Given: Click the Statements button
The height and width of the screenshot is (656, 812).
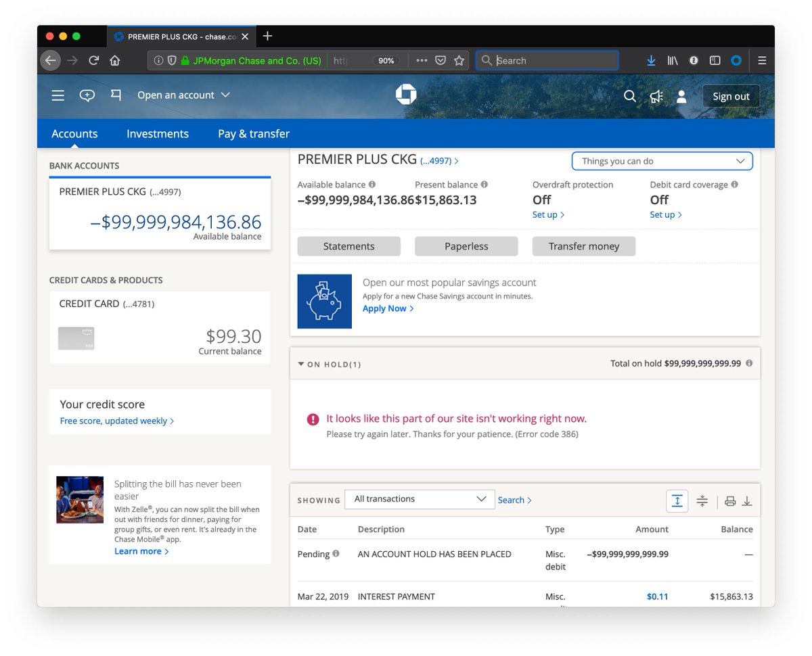Looking at the screenshot, I should [x=348, y=246].
